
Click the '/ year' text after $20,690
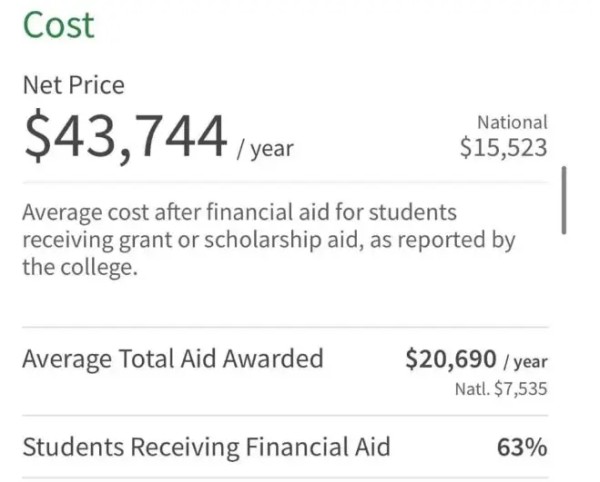pos(524,362)
